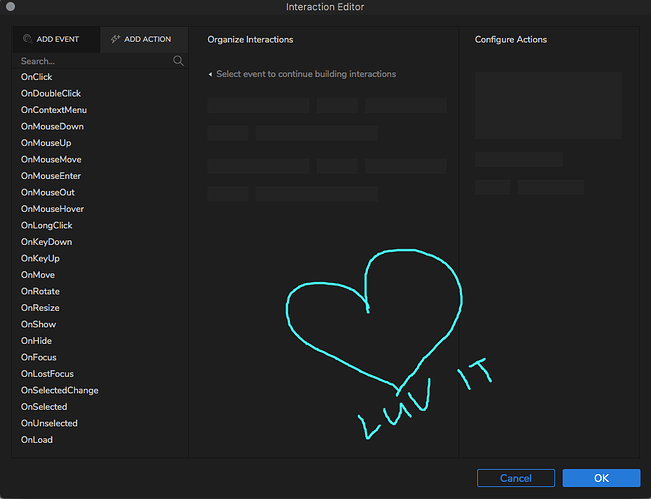
Task: Pick the OnKeyDown event
Action: point(46,242)
